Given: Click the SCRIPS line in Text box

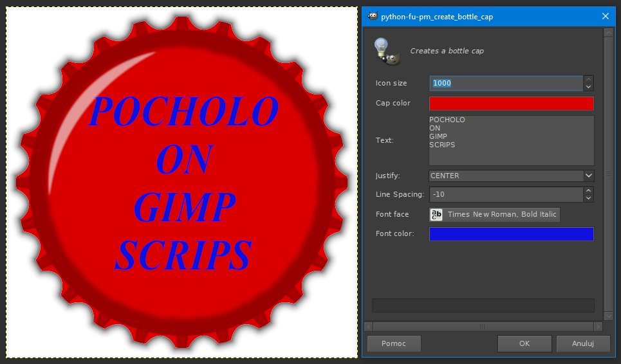Looking at the screenshot, I should click(x=442, y=145).
